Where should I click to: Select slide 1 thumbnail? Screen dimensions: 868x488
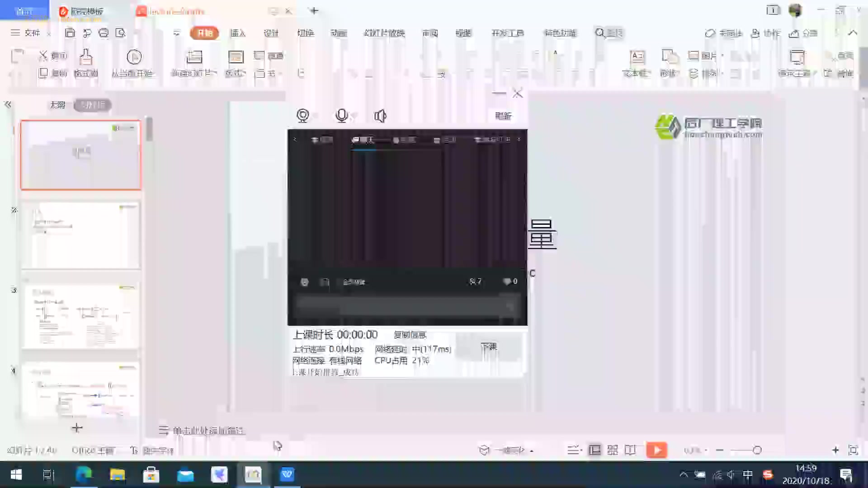pyautogui.click(x=81, y=155)
